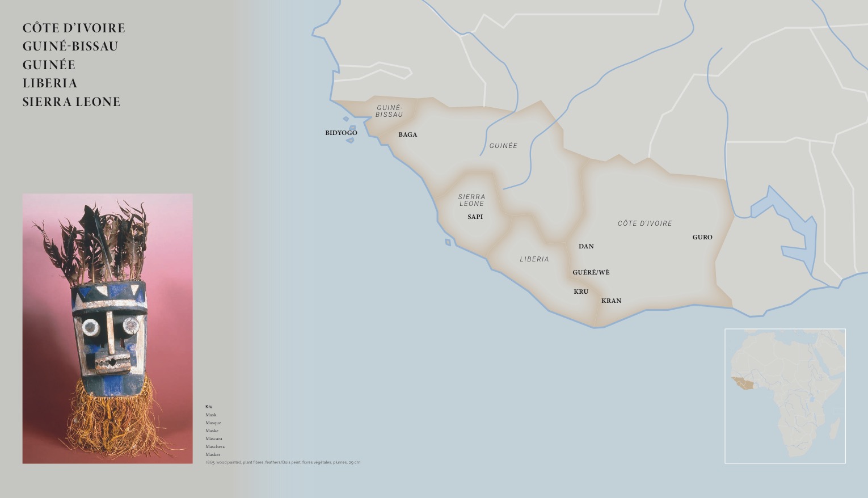868x498 pixels.
Task: Select the LIBERIA country label on the map
Action: (534, 259)
